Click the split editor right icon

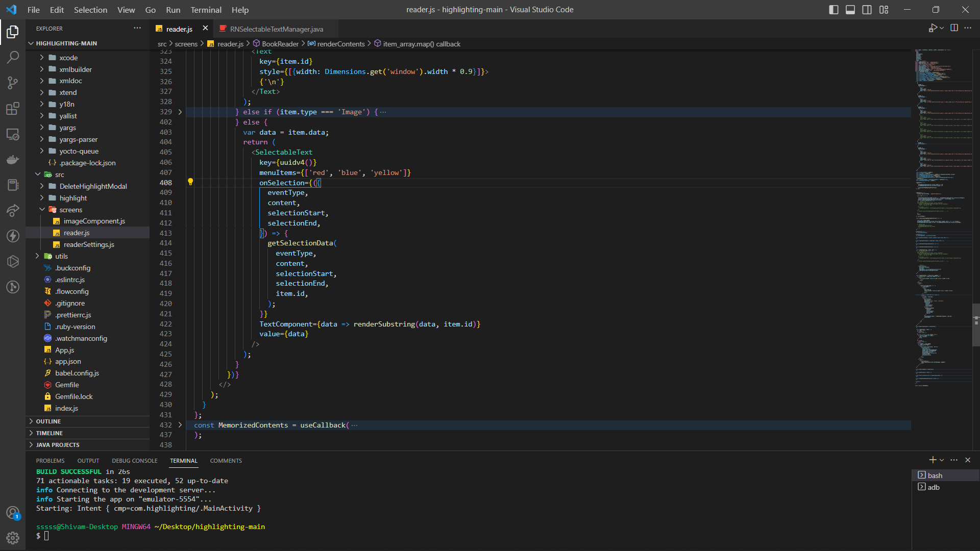(954, 28)
